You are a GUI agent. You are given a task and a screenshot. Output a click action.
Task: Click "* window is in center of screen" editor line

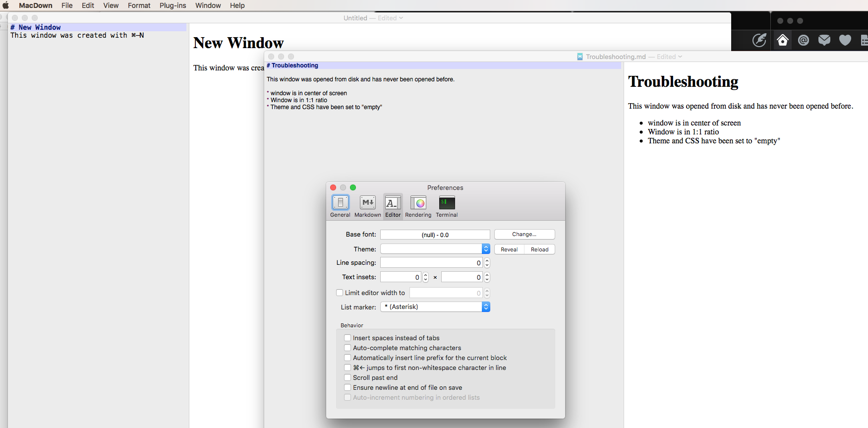click(x=307, y=93)
